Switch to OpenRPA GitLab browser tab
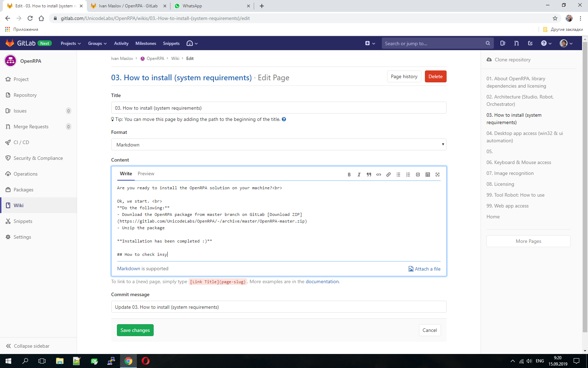The width and height of the screenshot is (588, 368). point(128,6)
